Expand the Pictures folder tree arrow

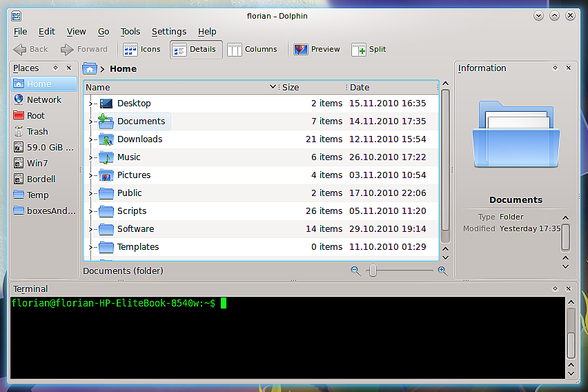tap(90, 175)
